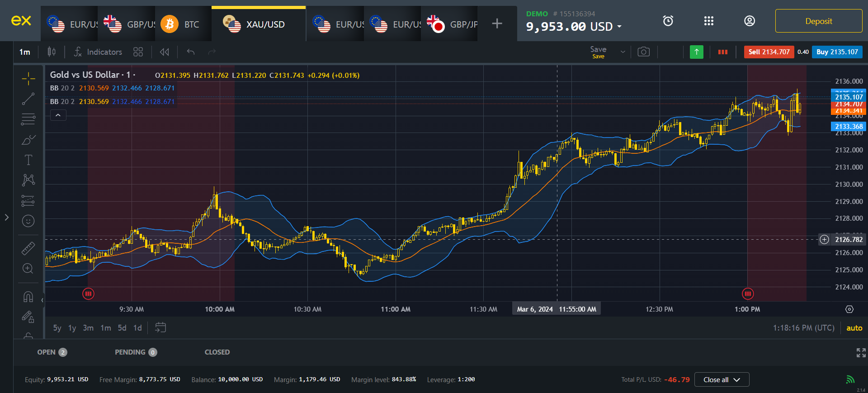Open the Indicators dialog
This screenshot has height=393, width=868.
(98, 52)
